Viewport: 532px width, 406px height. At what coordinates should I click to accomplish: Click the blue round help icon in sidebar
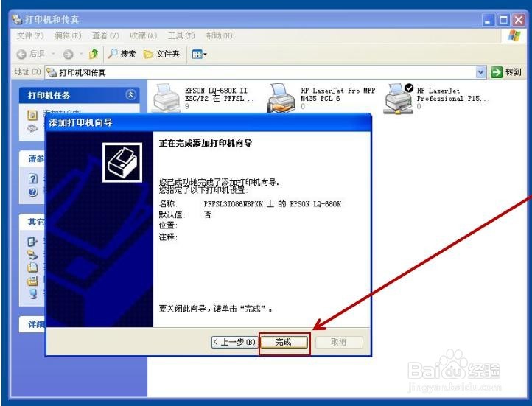pyautogui.click(x=33, y=192)
